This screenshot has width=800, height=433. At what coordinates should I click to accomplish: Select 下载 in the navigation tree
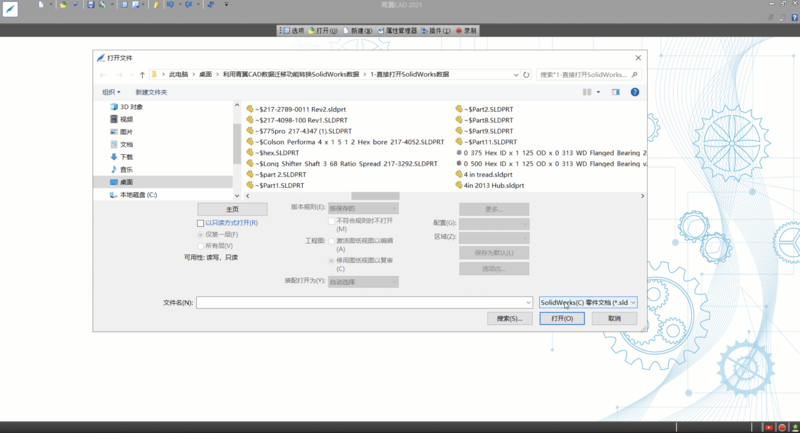click(x=121, y=157)
